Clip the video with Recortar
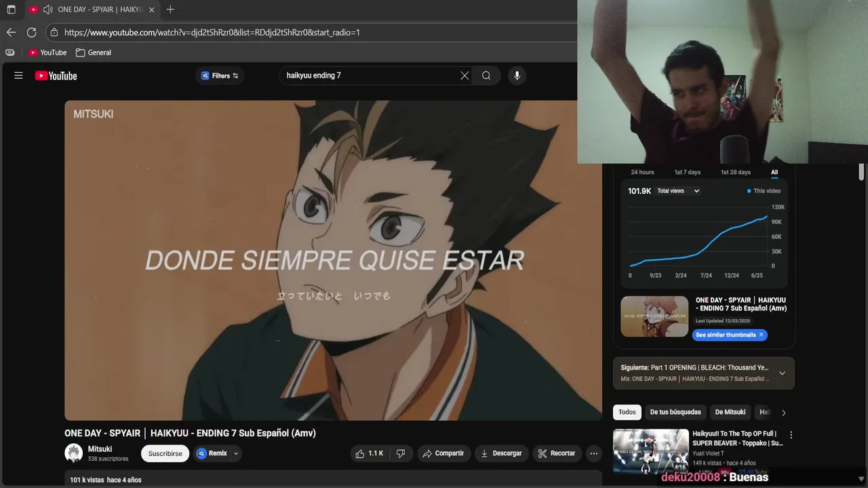 557,453
